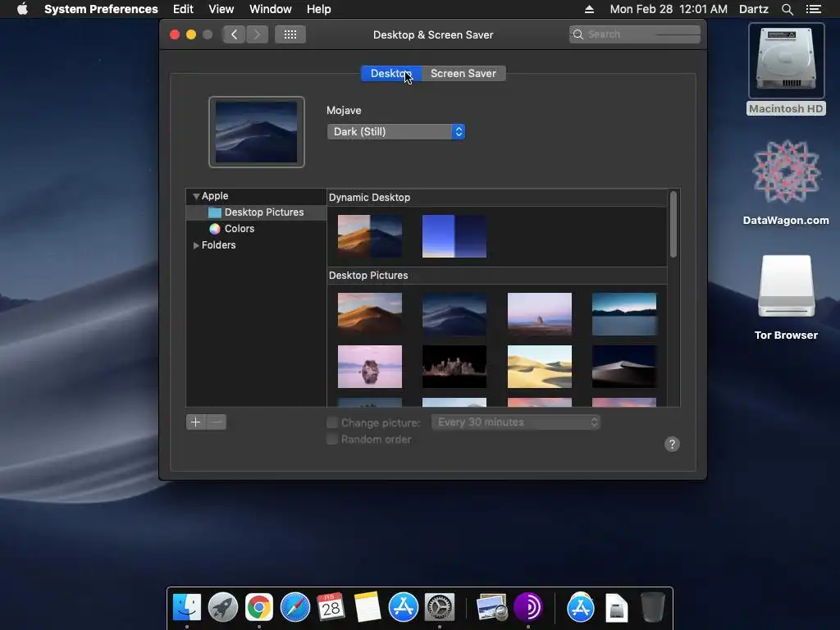This screenshot has height=630, width=840.
Task: Click the help question mark button
Action: coord(672,444)
